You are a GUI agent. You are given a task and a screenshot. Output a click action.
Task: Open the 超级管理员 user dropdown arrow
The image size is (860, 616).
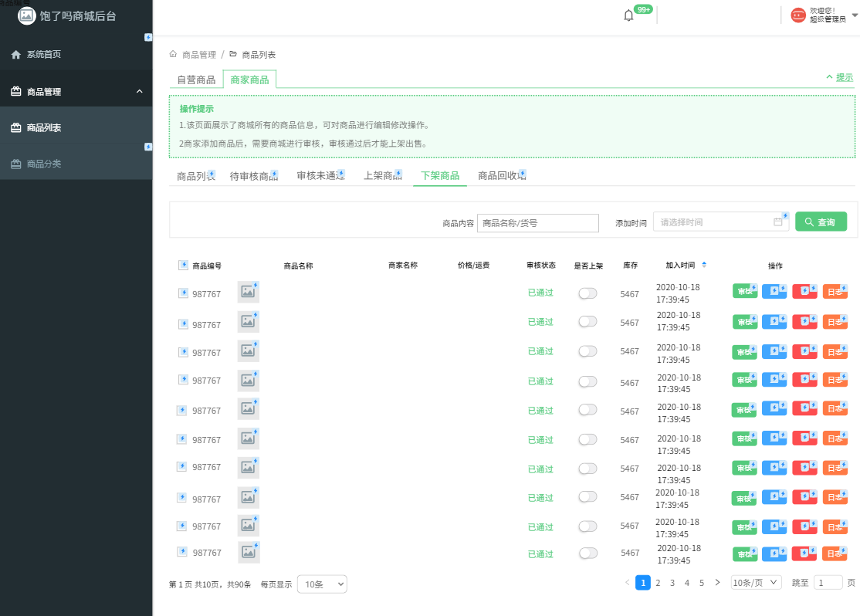point(855,15)
